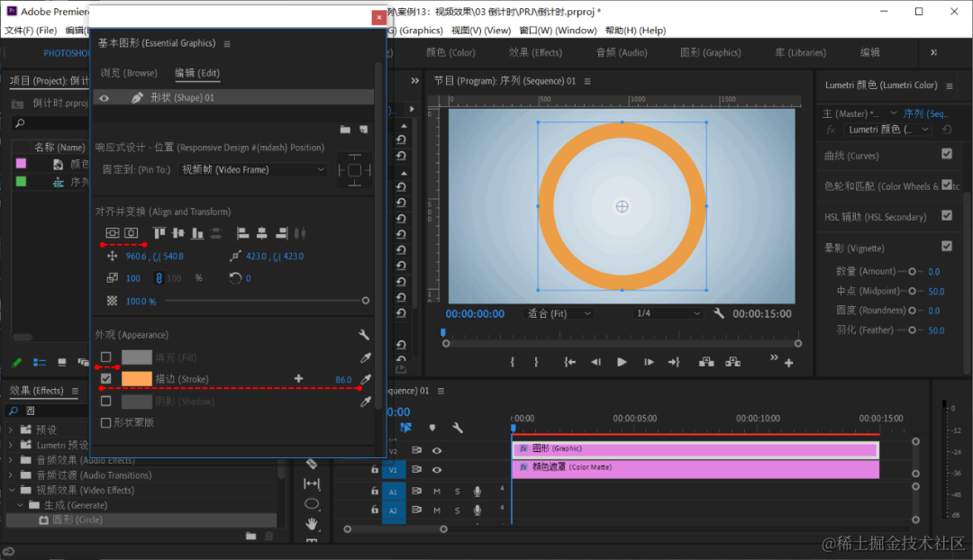Click the orange Stroke color swatch
This screenshot has width=973, height=560.
click(137, 379)
